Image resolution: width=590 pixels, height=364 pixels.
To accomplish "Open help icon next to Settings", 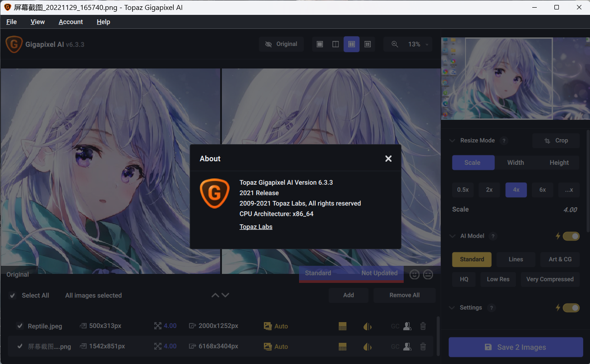I will click(x=492, y=308).
